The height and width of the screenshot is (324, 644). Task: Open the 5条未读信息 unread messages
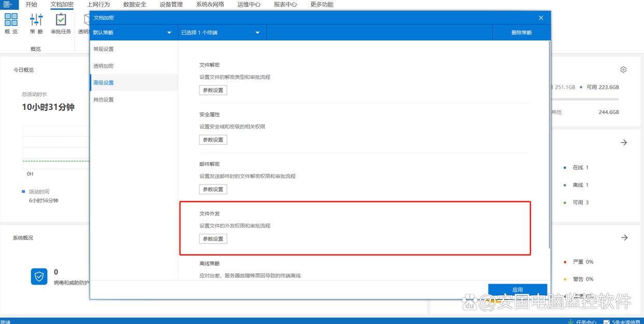(623, 321)
